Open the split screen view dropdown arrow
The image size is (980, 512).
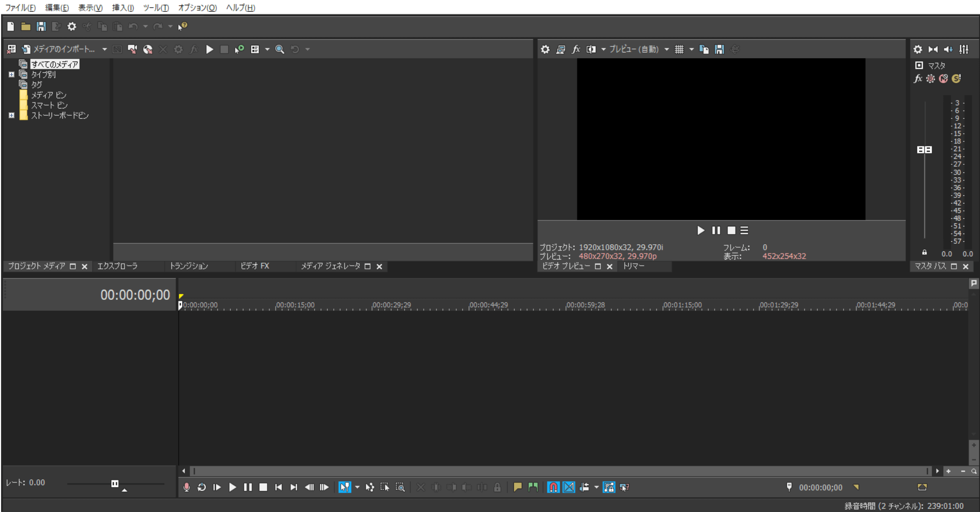point(603,49)
